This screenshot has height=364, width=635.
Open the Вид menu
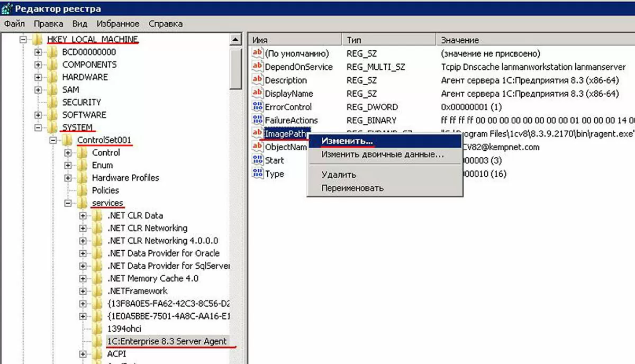(80, 24)
